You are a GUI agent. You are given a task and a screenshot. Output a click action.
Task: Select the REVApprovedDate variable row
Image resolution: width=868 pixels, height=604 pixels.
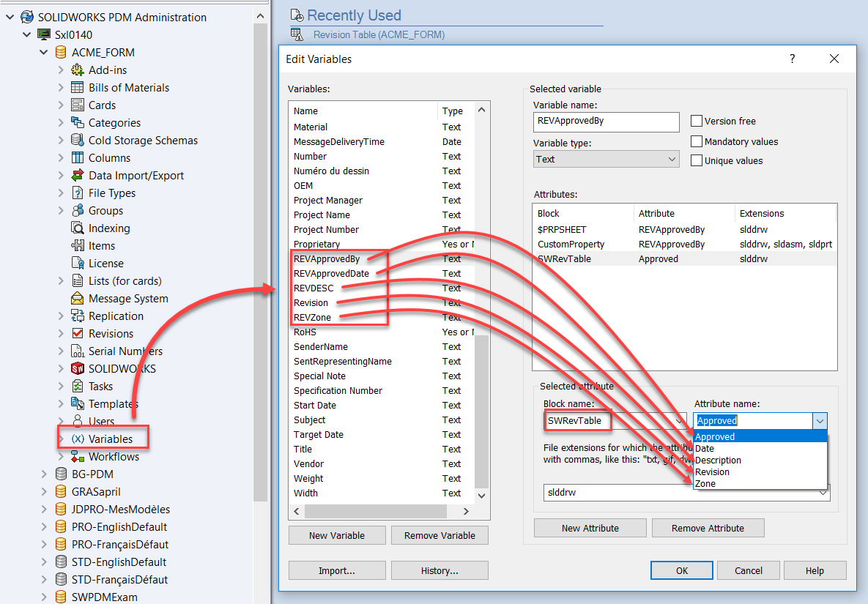coord(382,274)
